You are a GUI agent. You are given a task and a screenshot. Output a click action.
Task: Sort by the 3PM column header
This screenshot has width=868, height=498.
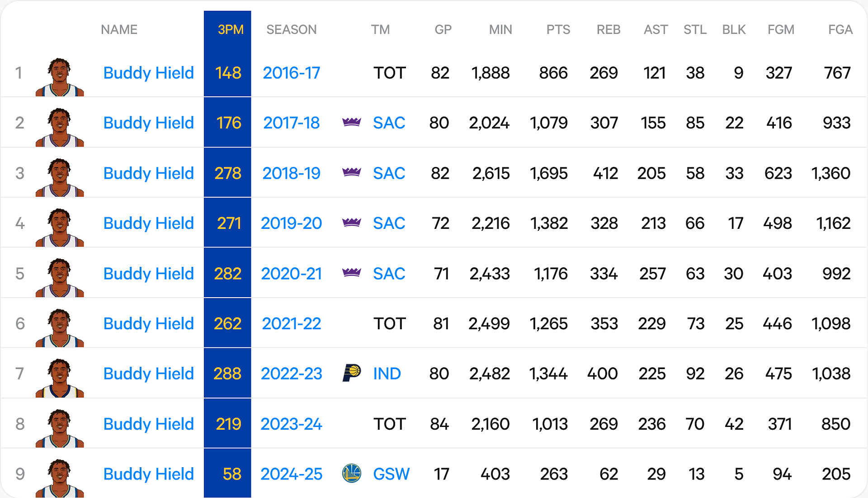(x=231, y=29)
